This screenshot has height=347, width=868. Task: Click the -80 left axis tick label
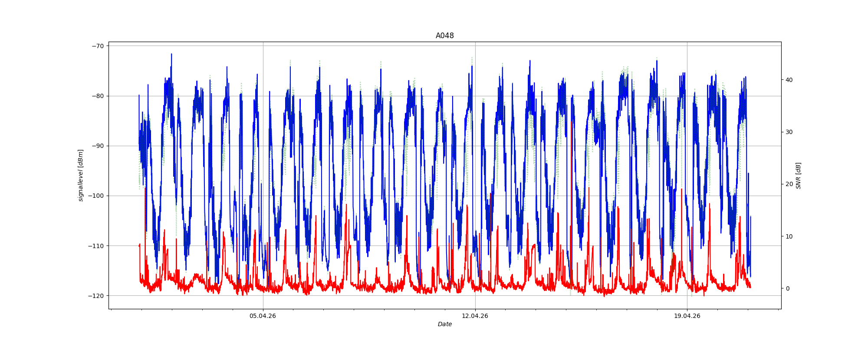click(x=98, y=96)
